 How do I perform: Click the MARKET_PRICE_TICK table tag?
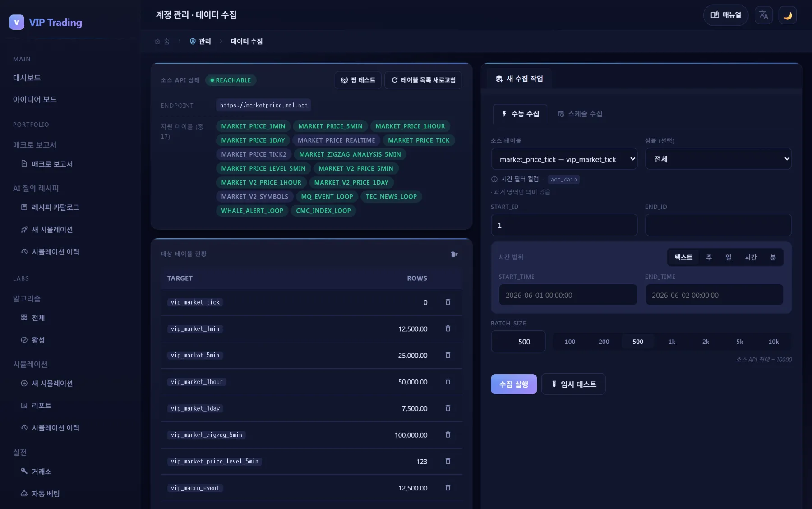coord(419,140)
